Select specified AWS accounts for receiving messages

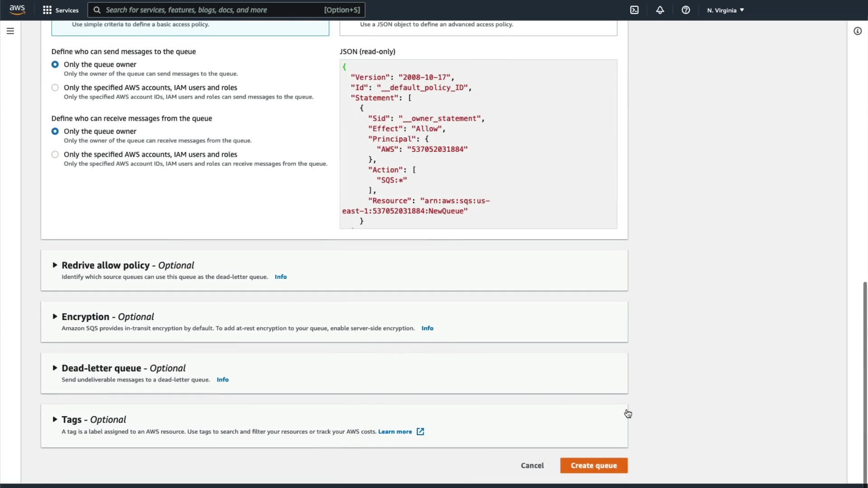[x=55, y=155]
